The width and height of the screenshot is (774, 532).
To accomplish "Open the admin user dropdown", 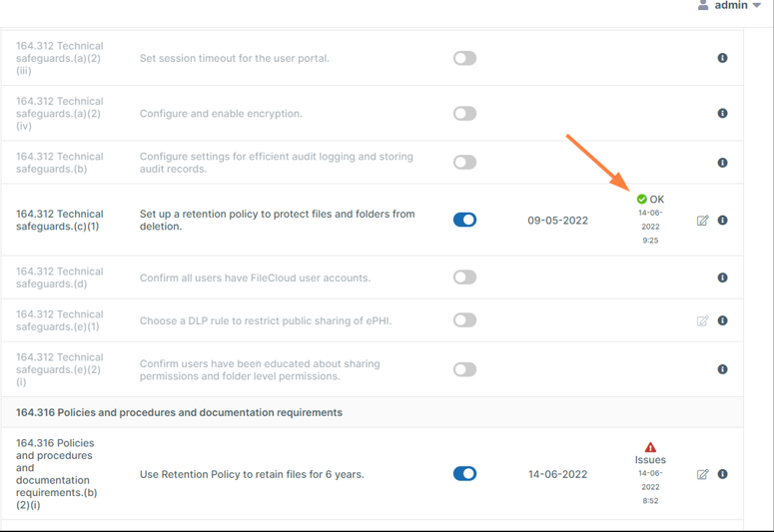I will pyautogui.click(x=730, y=6).
